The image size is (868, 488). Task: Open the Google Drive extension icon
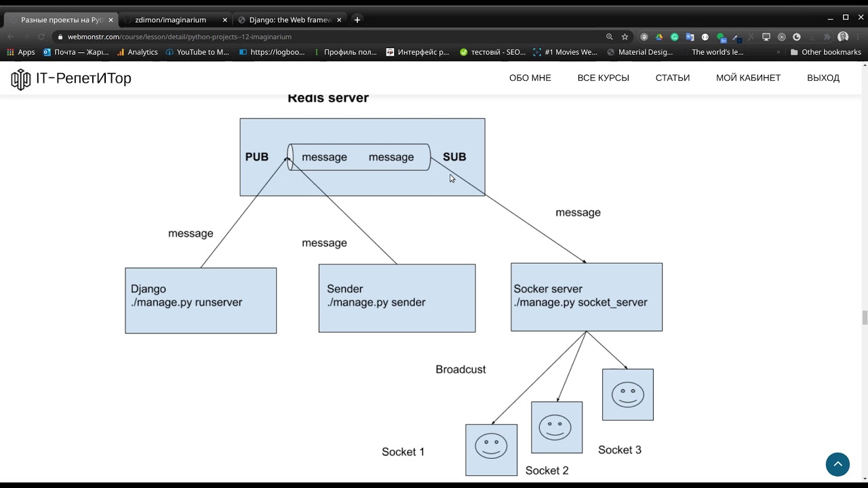pyautogui.click(x=659, y=37)
